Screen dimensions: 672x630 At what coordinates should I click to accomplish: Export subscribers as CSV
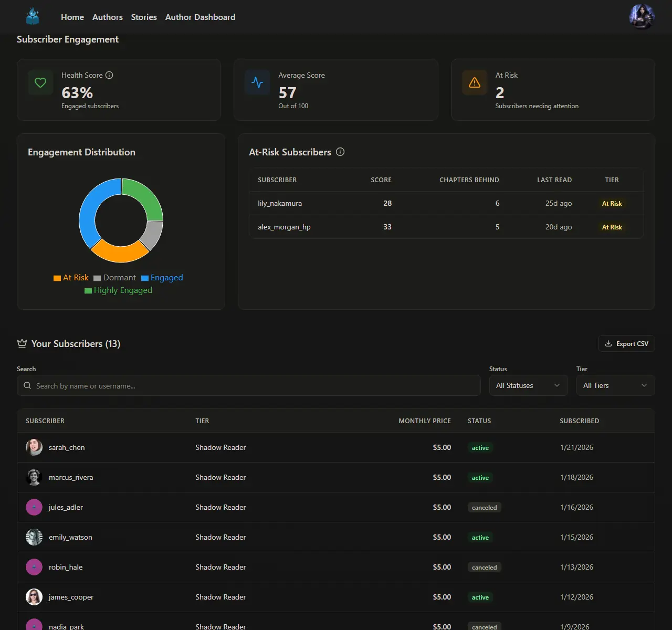626,343
